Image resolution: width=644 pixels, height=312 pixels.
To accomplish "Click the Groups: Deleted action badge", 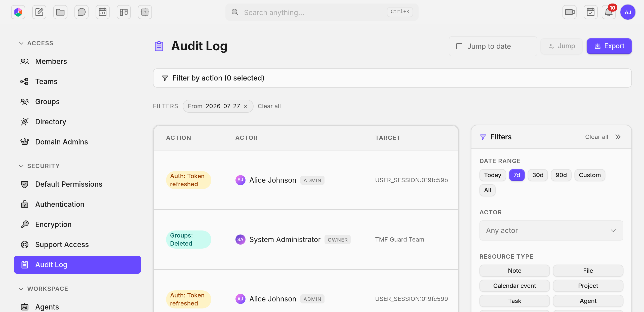I will click(189, 240).
